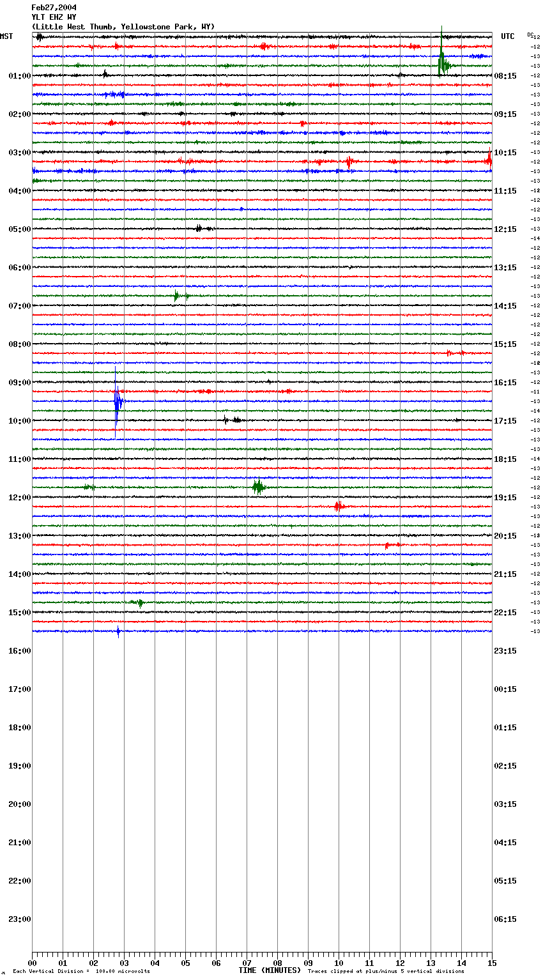Select the 16:15 UTC time label
Viewport: 543px width, 980px height.
[505, 383]
